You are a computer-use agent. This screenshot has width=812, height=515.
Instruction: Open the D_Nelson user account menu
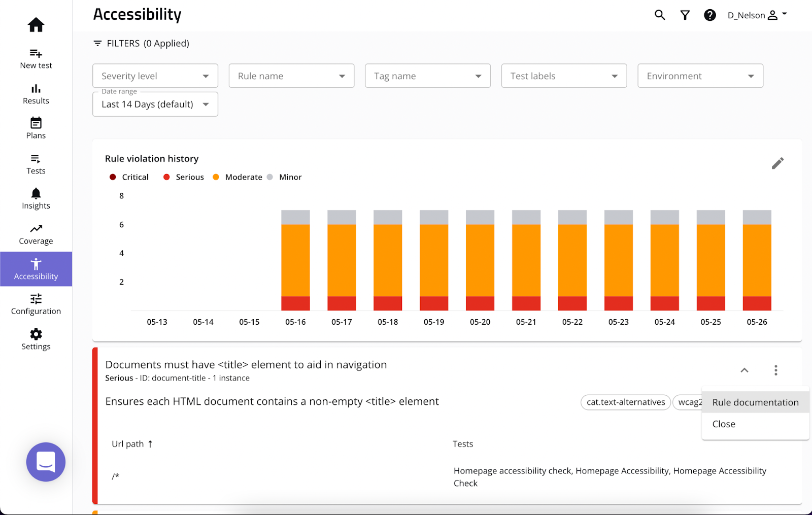click(757, 15)
